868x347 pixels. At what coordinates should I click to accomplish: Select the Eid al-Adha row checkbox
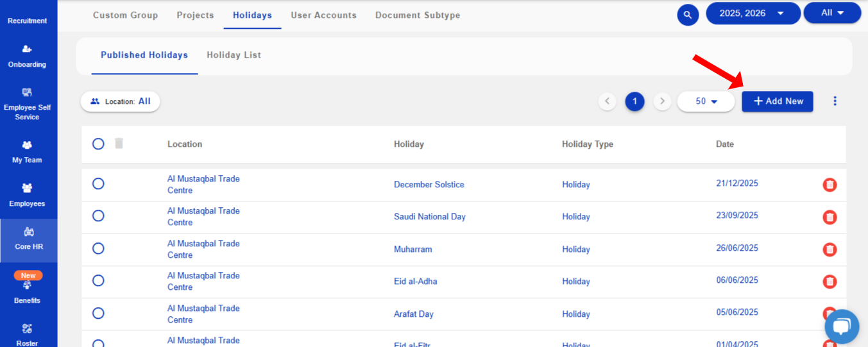click(98, 280)
